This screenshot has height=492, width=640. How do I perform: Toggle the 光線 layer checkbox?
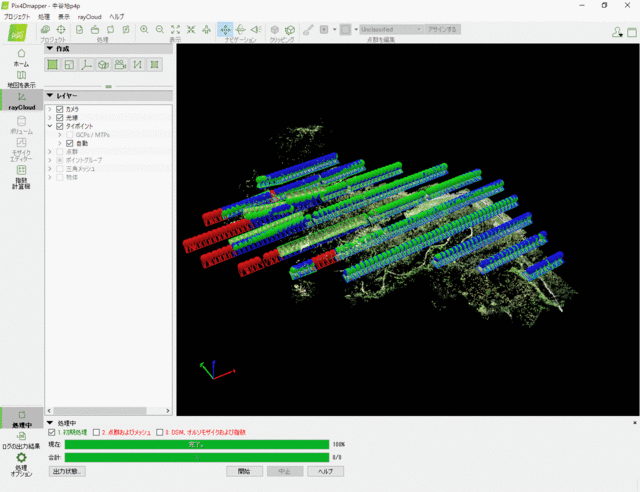click(60, 118)
